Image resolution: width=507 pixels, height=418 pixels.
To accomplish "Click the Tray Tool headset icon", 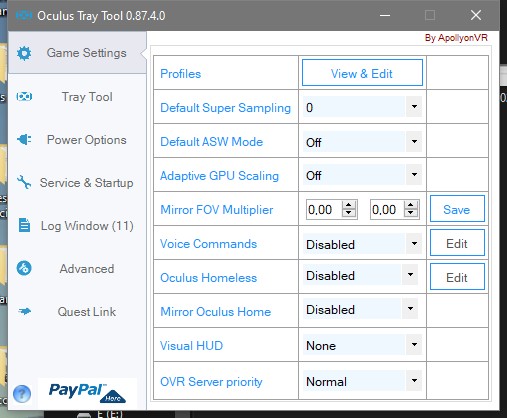I will tap(24, 97).
